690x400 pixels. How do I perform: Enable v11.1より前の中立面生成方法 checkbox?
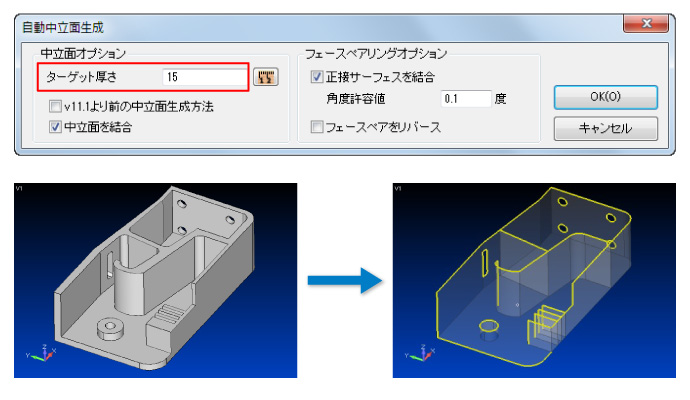pyautogui.click(x=55, y=106)
